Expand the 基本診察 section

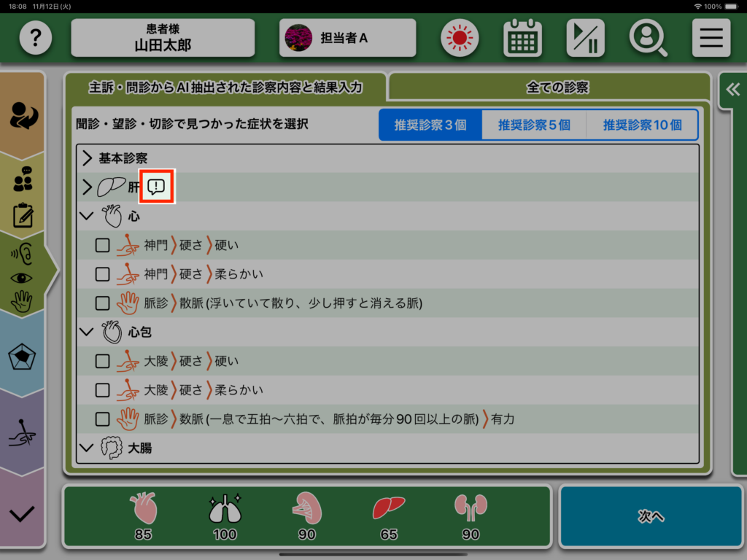tap(88, 158)
